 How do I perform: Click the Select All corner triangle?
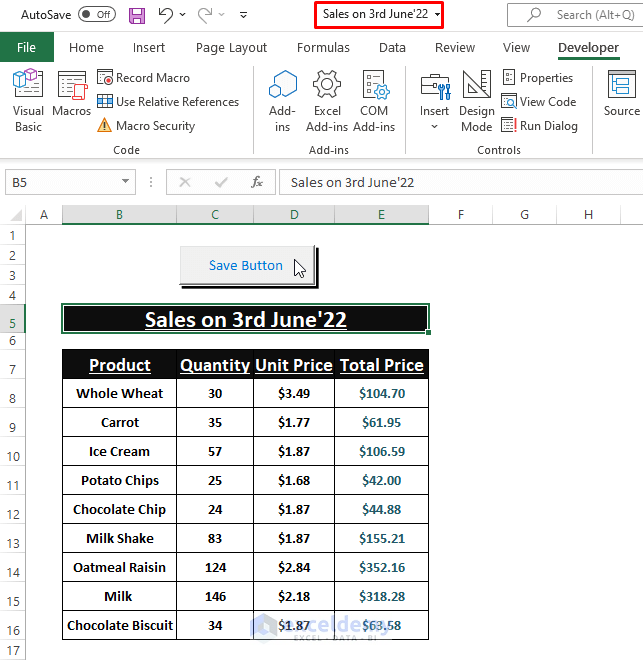pos(15,215)
